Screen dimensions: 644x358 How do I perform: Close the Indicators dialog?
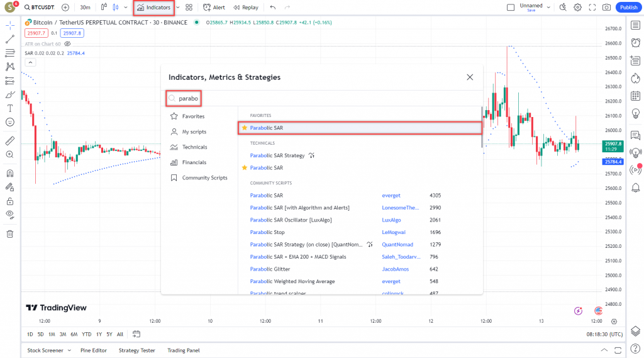coord(470,77)
